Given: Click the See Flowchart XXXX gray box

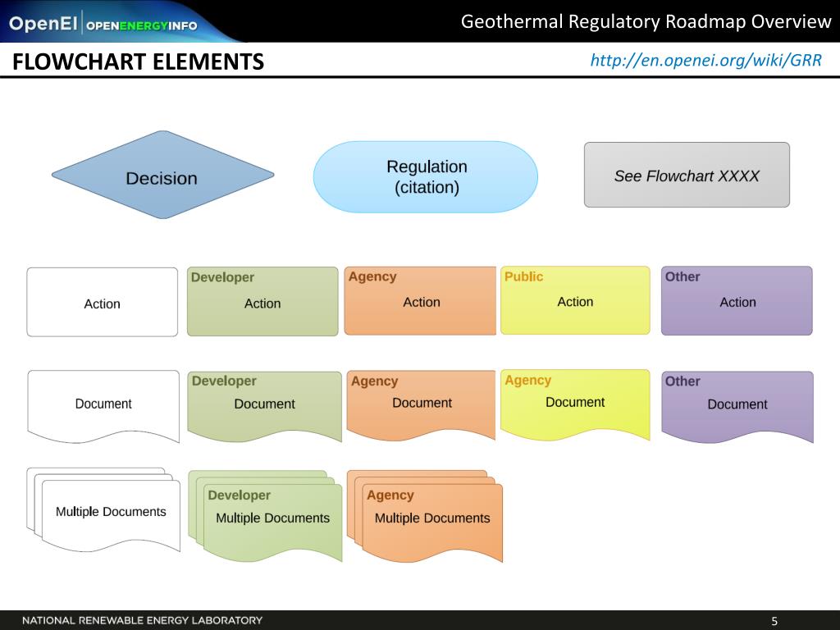Looking at the screenshot, I should click(687, 175).
